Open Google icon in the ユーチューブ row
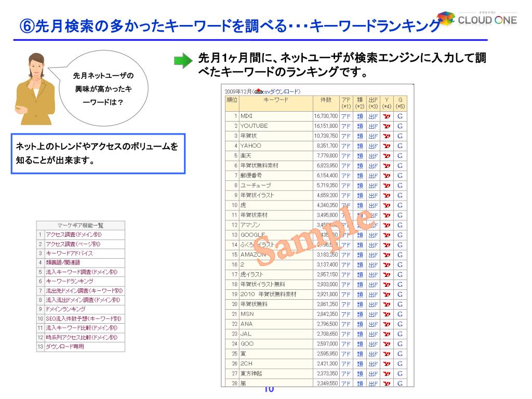Viewport: 532px width, 399px height. [400, 185]
